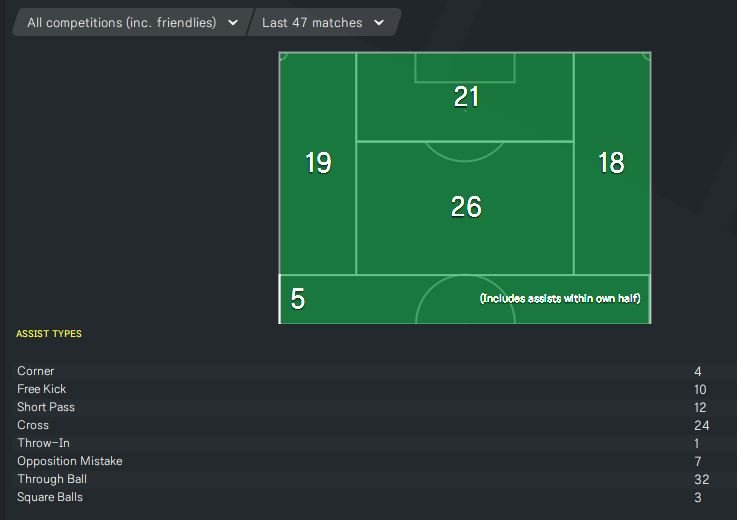Image resolution: width=737 pixels, height=520 pixels.
Task: Open the Last 47 matches dropdown
Action: [x=314, y=22]
